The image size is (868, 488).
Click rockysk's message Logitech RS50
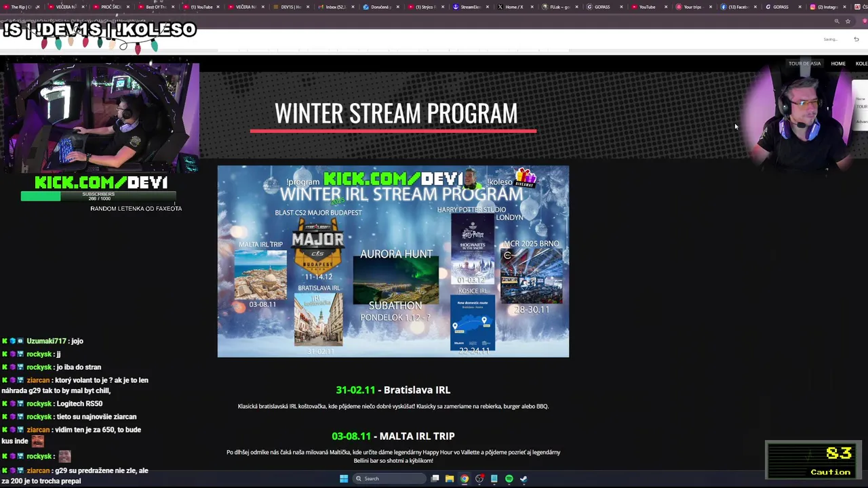click(x=52, y=404)
